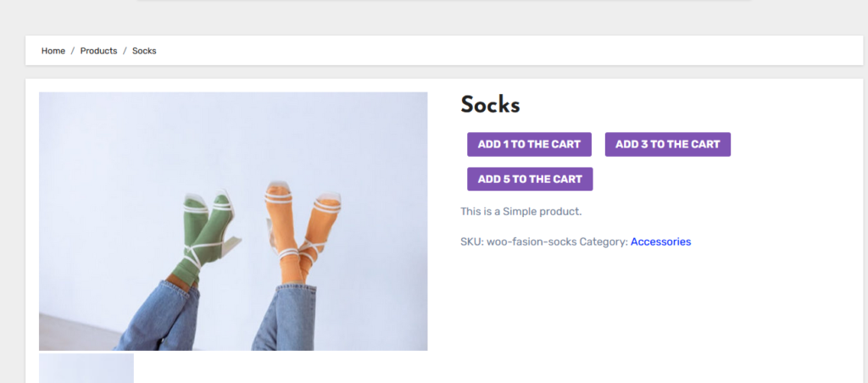
Task: Hit the Add 5 to the cart button
Action: pos(530,179)
